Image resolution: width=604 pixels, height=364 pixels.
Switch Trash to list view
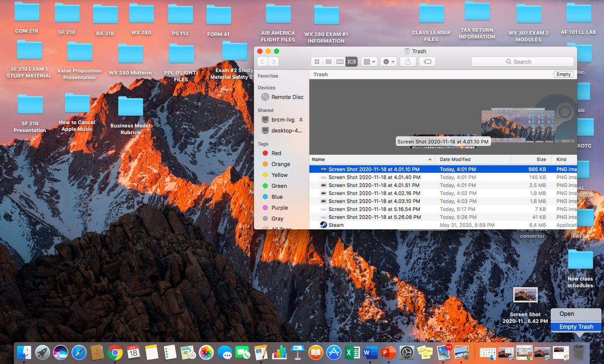point(328,61)
